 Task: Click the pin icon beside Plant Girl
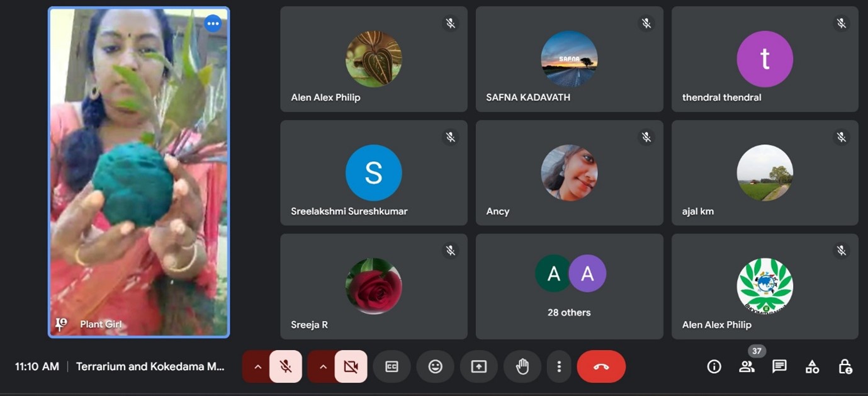tap(61, 324)
